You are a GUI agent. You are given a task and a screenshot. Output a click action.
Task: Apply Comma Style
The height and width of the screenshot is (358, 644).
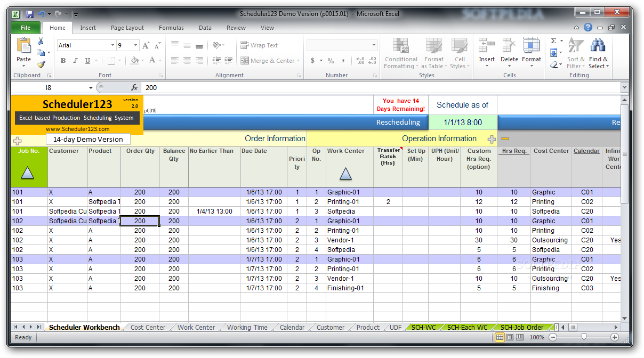point(343,61)
